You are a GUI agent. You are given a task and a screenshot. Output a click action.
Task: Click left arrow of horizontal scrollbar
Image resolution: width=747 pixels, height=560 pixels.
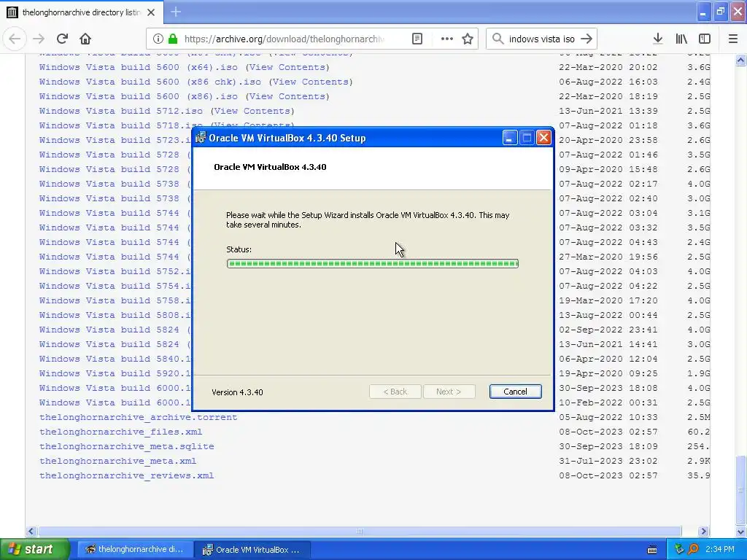tap(31, 531)
